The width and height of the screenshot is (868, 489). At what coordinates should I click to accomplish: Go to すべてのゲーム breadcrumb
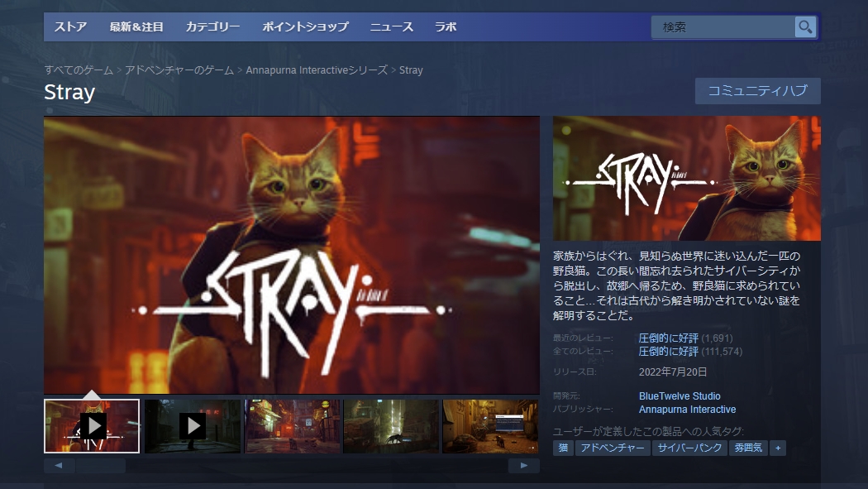tap(79, 70)
